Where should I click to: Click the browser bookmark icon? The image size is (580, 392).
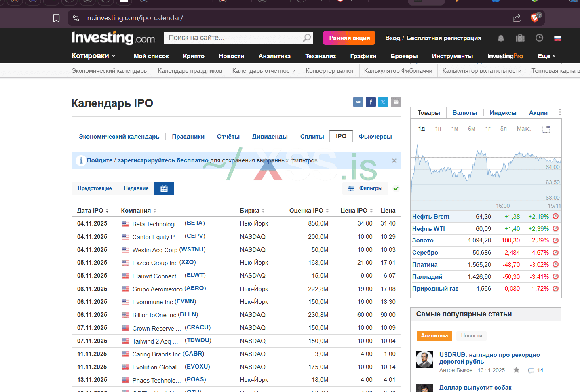(57, 18)
